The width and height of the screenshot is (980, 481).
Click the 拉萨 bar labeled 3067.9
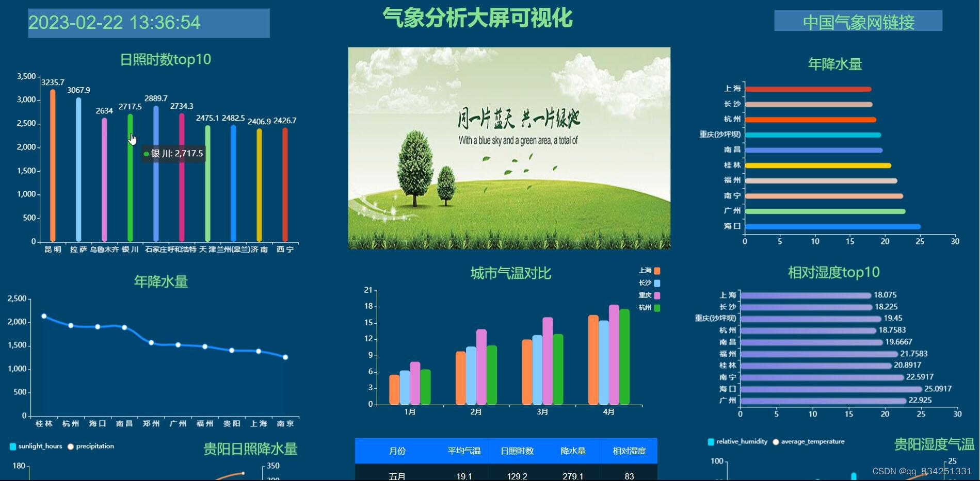click(78, 169)
